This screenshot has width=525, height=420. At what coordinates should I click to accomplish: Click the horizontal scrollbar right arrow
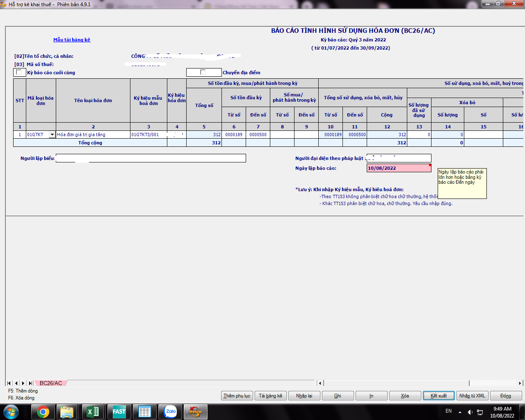tap(520, 383)
